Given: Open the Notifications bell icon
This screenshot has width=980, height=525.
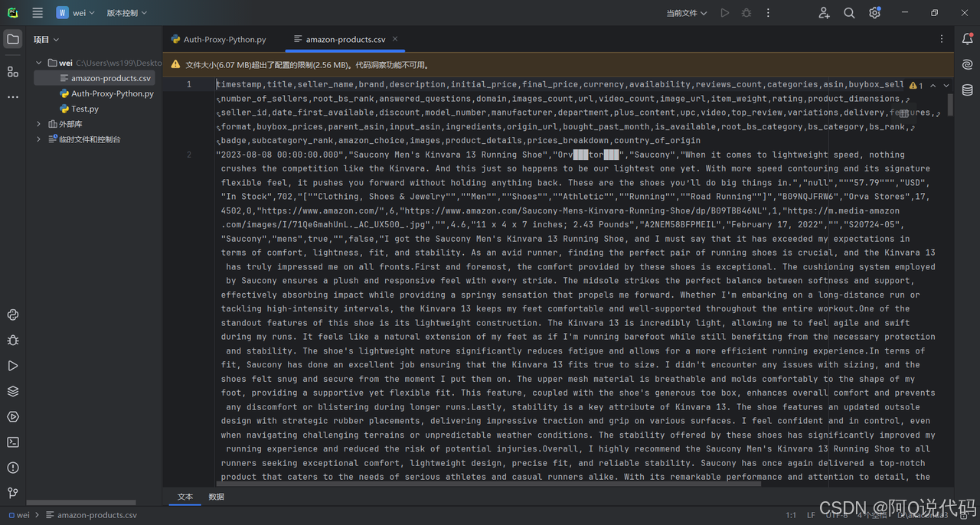Looking at the screenshot, I should [x=968, y=39].
